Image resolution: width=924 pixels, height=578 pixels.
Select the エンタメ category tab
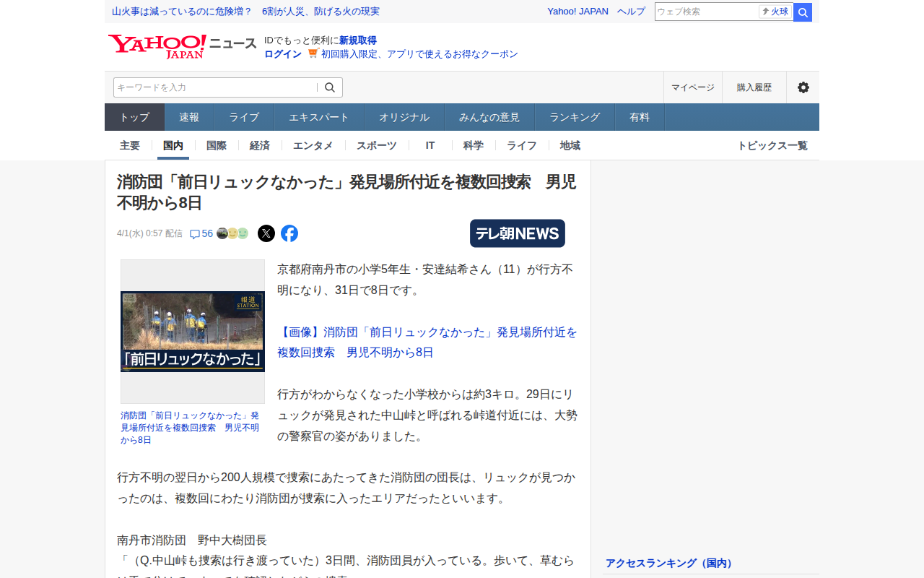(313, 145)
